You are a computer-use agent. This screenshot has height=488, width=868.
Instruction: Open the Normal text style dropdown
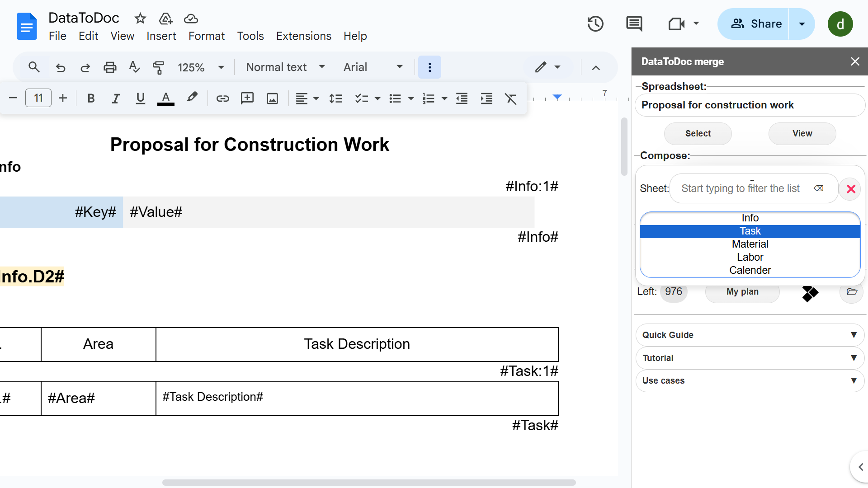(286, 67)
